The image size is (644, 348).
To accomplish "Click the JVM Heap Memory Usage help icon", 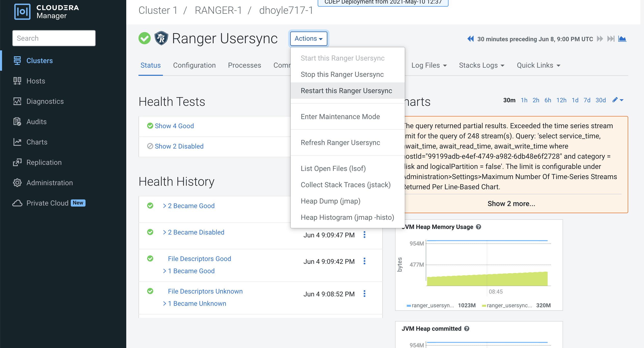I will pyautogui.click(x=479, y=227).
